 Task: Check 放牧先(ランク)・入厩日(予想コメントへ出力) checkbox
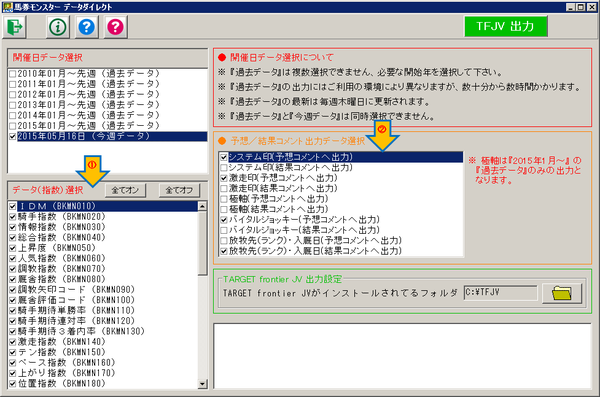[224, 240]
